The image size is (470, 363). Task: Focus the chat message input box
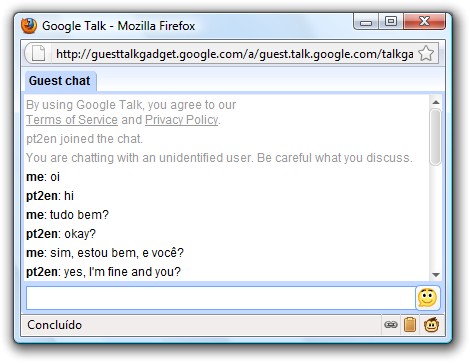pos(221,298)
